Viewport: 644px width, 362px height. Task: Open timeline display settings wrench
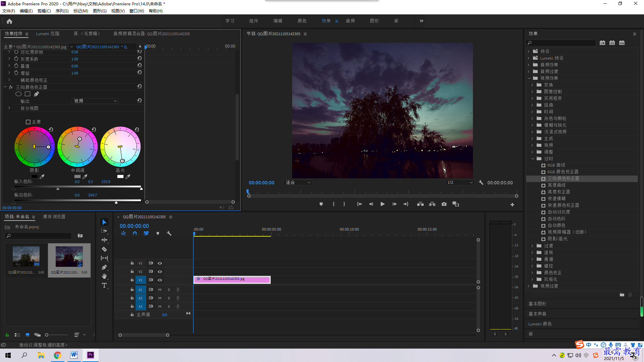coord(169,233)
